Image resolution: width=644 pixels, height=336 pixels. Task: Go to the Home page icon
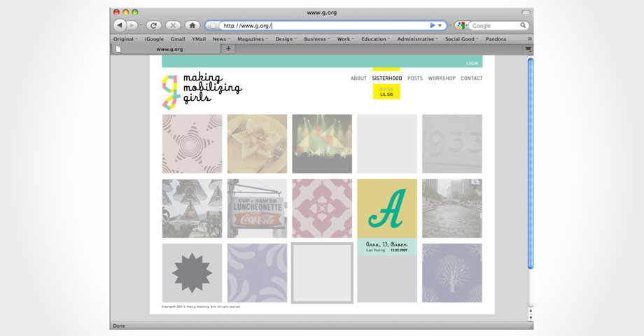(x=192, y=25)
